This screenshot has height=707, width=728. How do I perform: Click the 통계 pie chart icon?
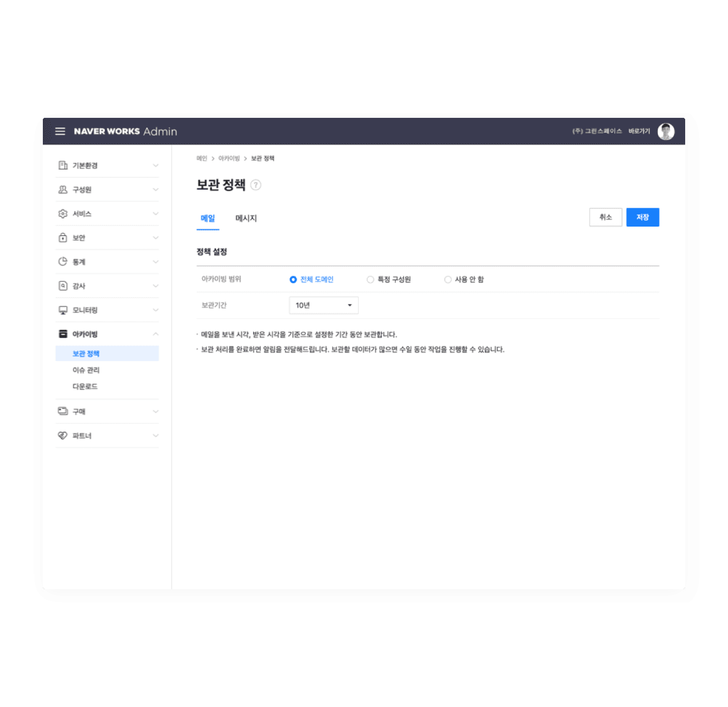[63, 262]
